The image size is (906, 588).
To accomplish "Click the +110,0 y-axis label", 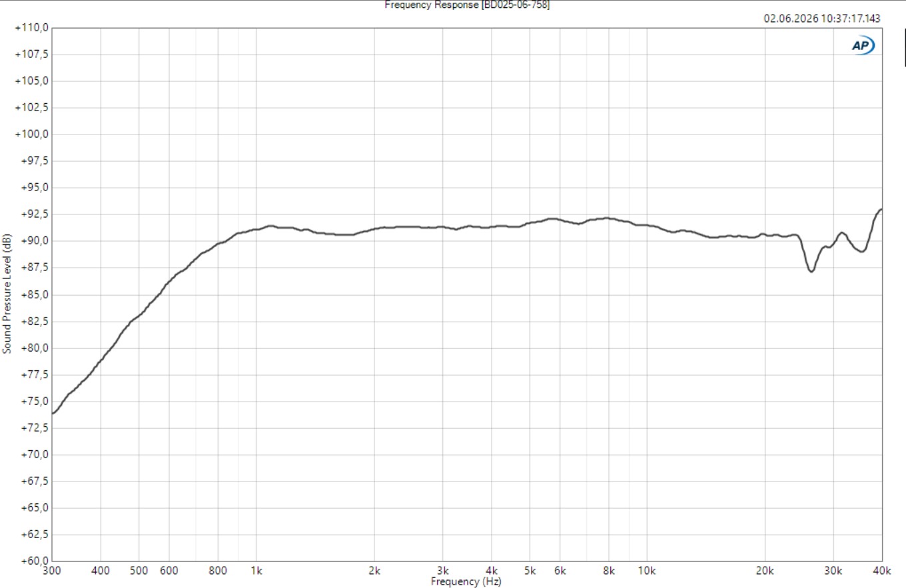I will (31, 28).
